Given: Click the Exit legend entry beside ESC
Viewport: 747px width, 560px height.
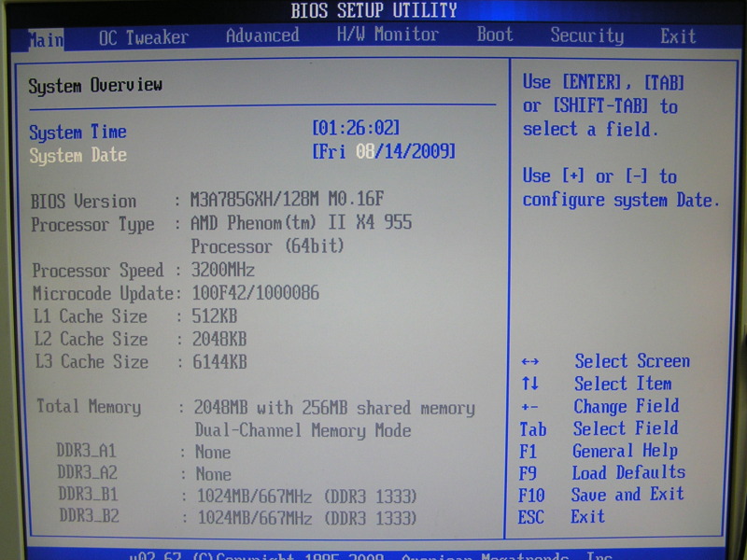Looking at the screenshot, I should point(588,517).
